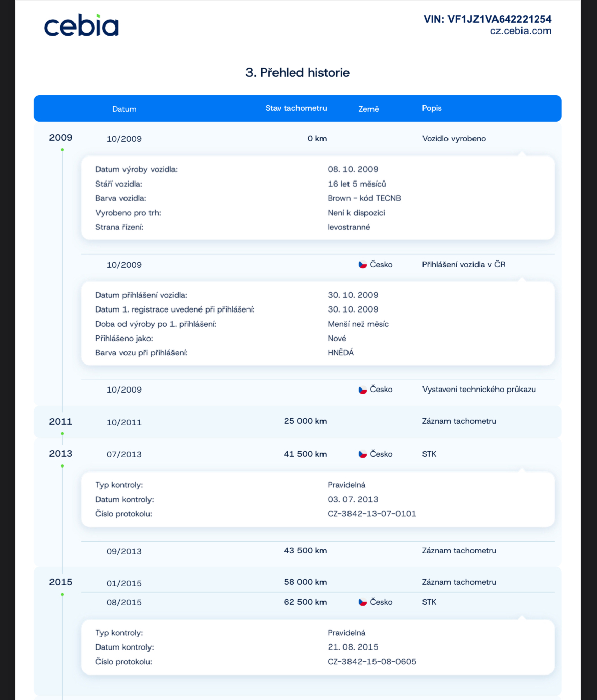Click the green timeline dot under 2013
The image size is (597, 700).
[x=62, y=466]
